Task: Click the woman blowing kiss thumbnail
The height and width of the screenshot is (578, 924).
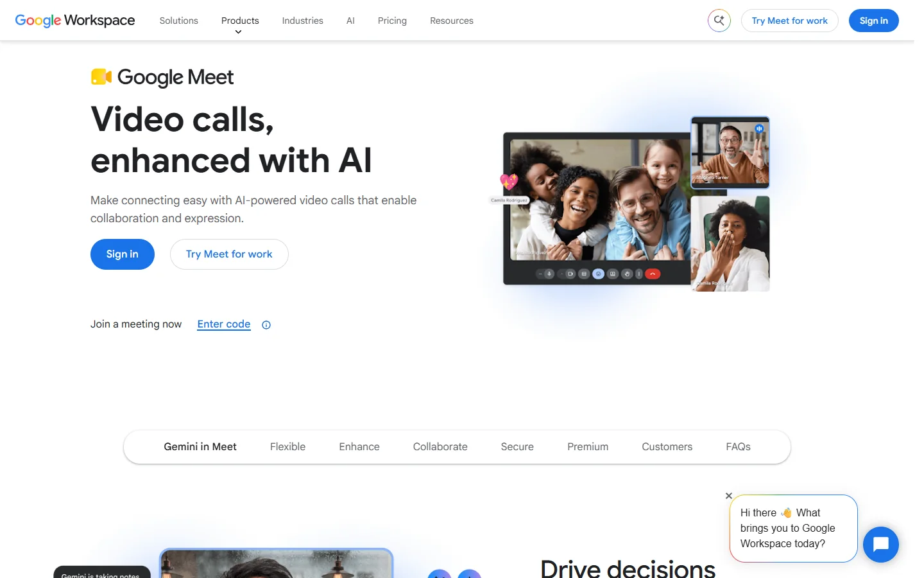Action: (730, 244)
